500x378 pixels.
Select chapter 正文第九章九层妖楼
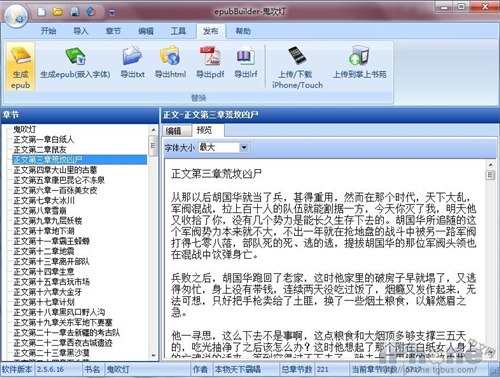point(48,221)
